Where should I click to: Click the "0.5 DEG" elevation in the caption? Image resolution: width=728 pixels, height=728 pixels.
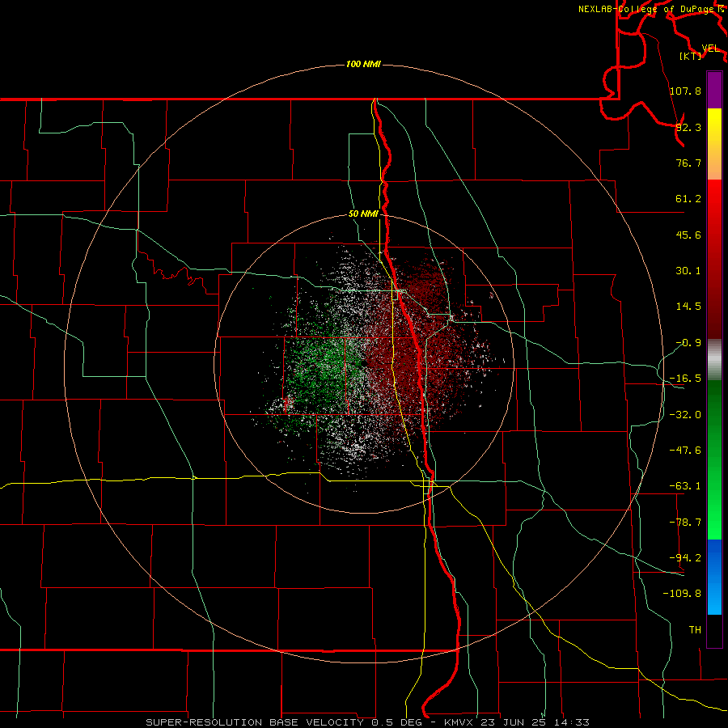coord(396,722)
